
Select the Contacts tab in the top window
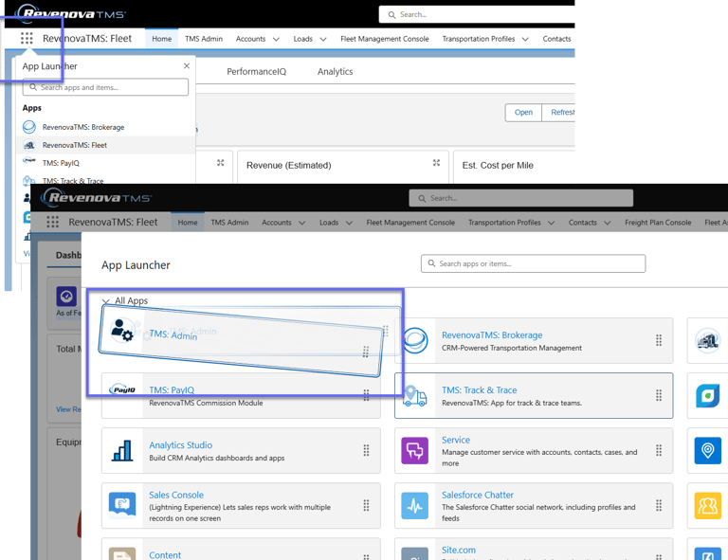pos(556,39)
